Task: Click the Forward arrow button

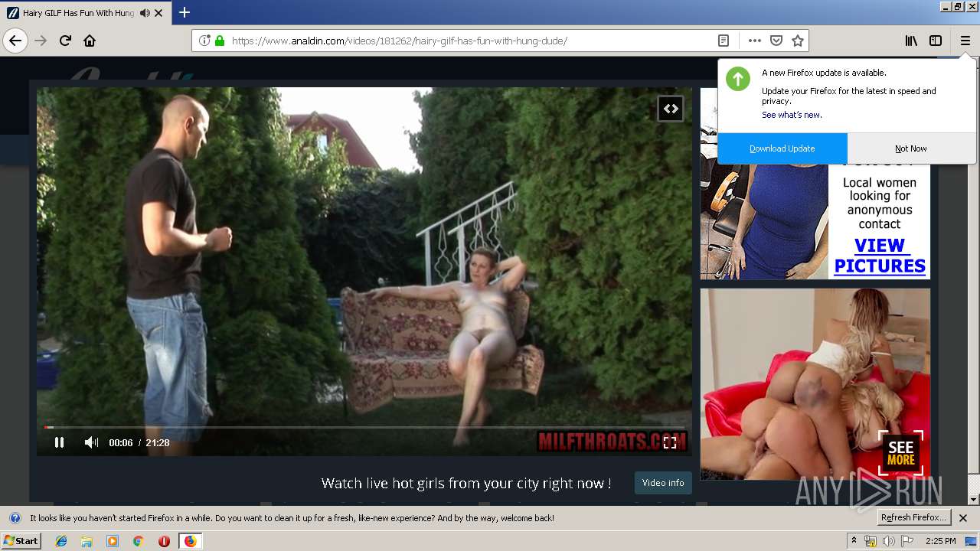Action: [x=41, y=41]
